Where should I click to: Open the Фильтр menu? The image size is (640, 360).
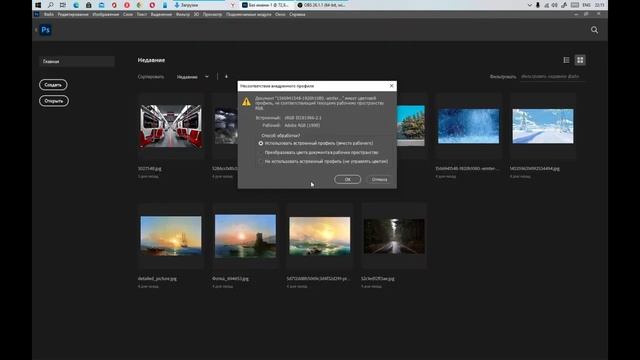[183, 14]
